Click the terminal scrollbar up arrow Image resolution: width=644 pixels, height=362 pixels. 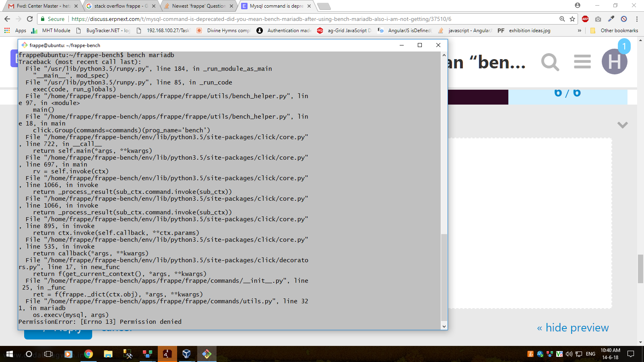pos(444,55)
